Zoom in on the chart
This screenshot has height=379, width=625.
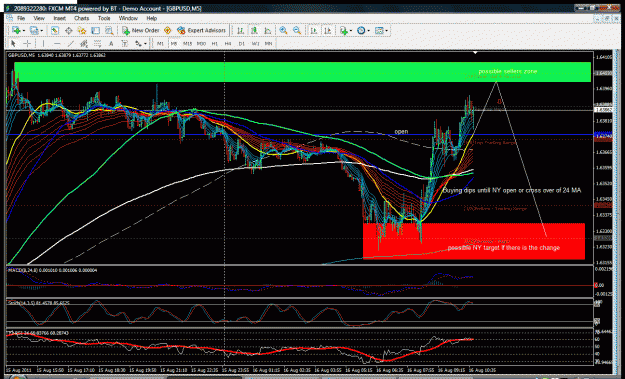[x=283, y=31]
